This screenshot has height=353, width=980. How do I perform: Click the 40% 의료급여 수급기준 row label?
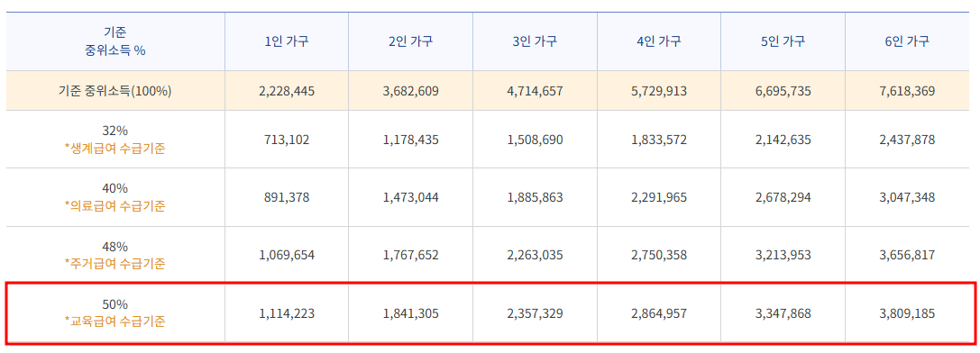115,197
